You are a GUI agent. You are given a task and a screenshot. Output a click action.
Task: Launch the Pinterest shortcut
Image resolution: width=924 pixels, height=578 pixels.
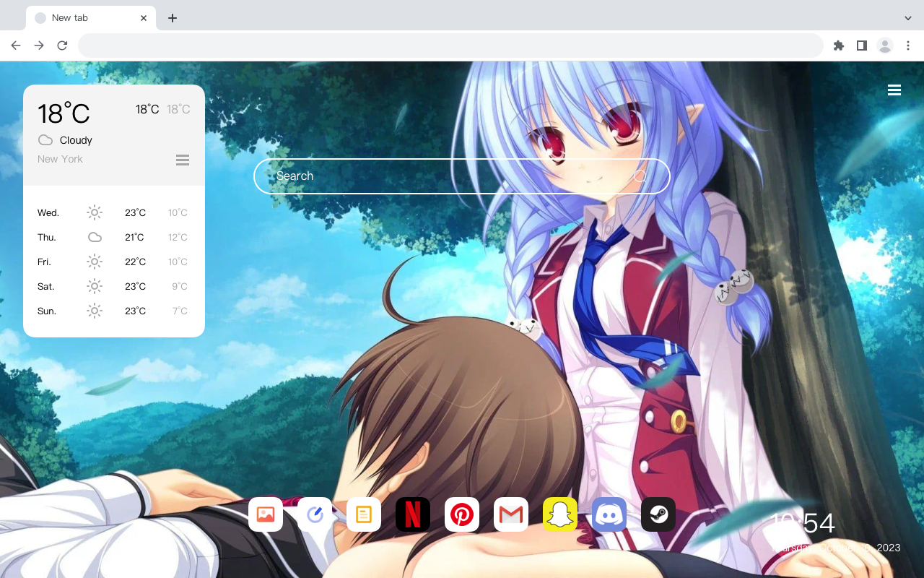(462, 514)
